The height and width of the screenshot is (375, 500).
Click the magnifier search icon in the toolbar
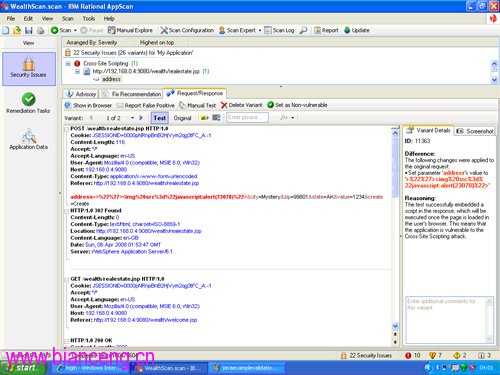point(303,30)
